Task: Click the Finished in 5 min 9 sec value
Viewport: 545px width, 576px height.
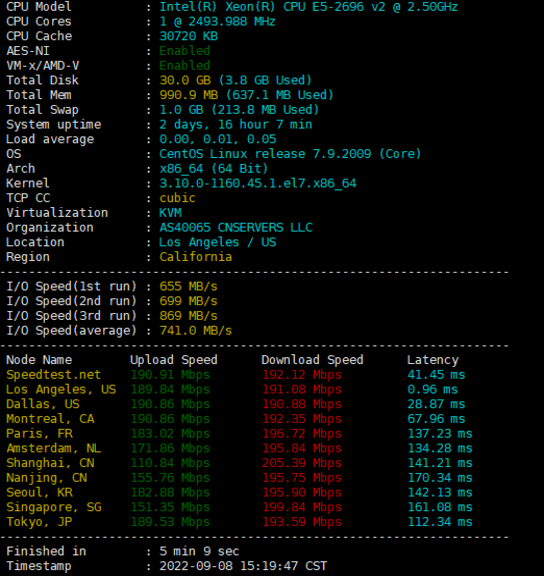Action: pos(199,551)
